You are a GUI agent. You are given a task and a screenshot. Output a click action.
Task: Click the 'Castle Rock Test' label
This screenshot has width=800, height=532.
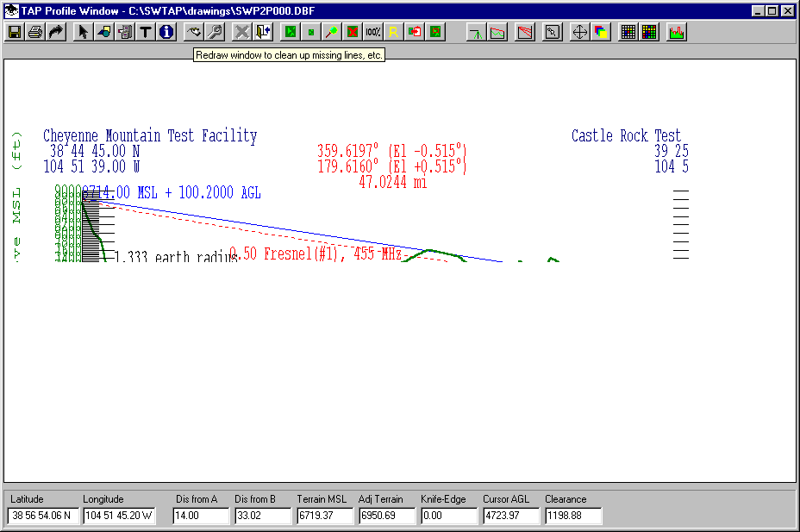tap(626, 135)
